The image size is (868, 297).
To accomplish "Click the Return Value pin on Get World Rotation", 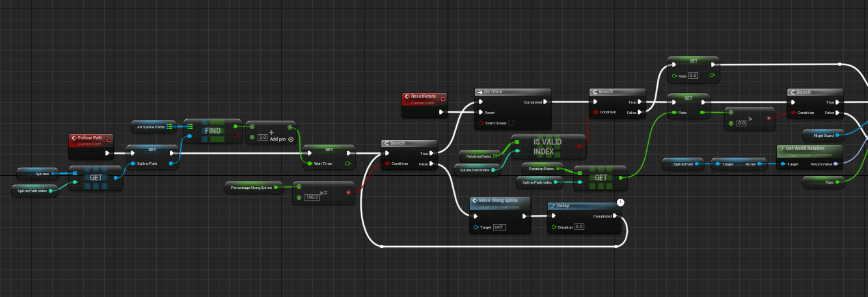I will point(837,164).
